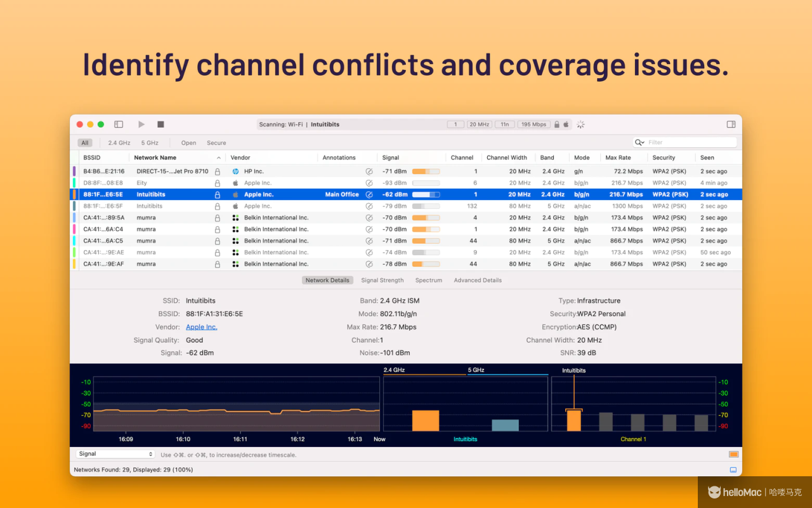Click lock icon in the scanning toolbar
The image size is (812, 508).
(x=557, y=124)
